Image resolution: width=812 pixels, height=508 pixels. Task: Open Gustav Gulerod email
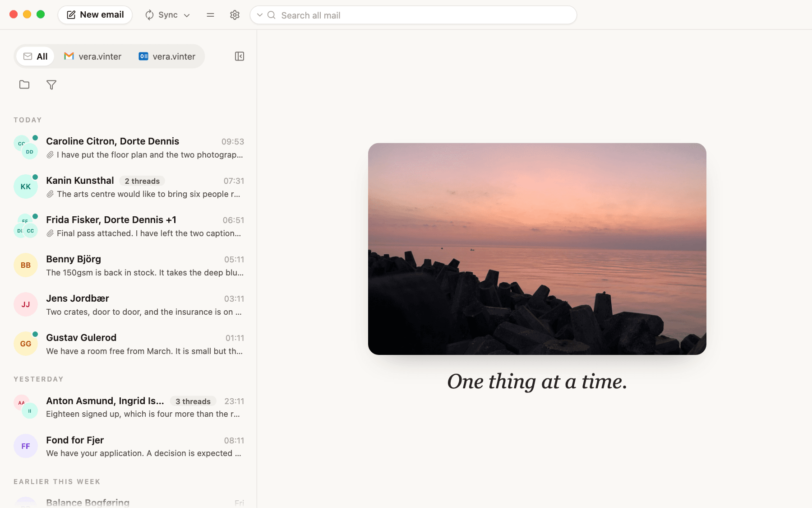point(129,344)
